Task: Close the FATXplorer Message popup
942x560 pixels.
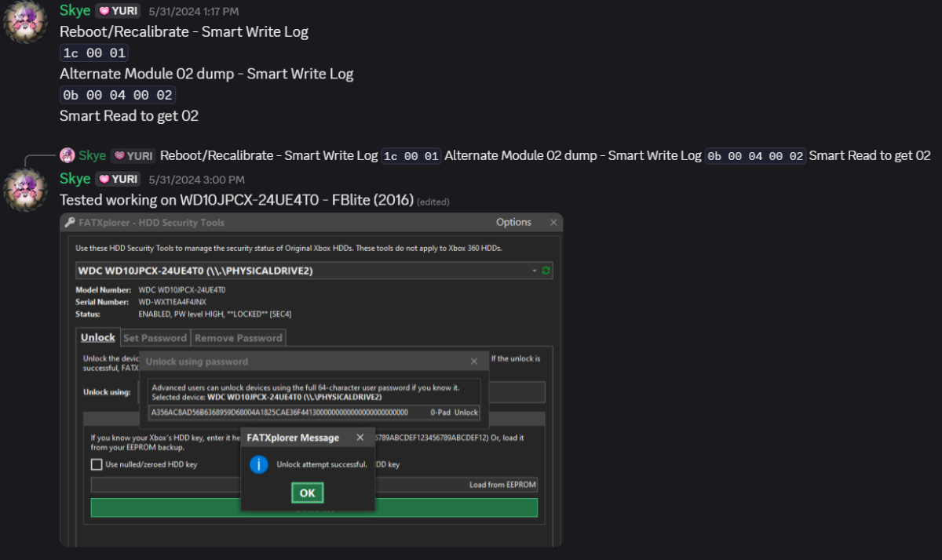Action: (360, 438)
